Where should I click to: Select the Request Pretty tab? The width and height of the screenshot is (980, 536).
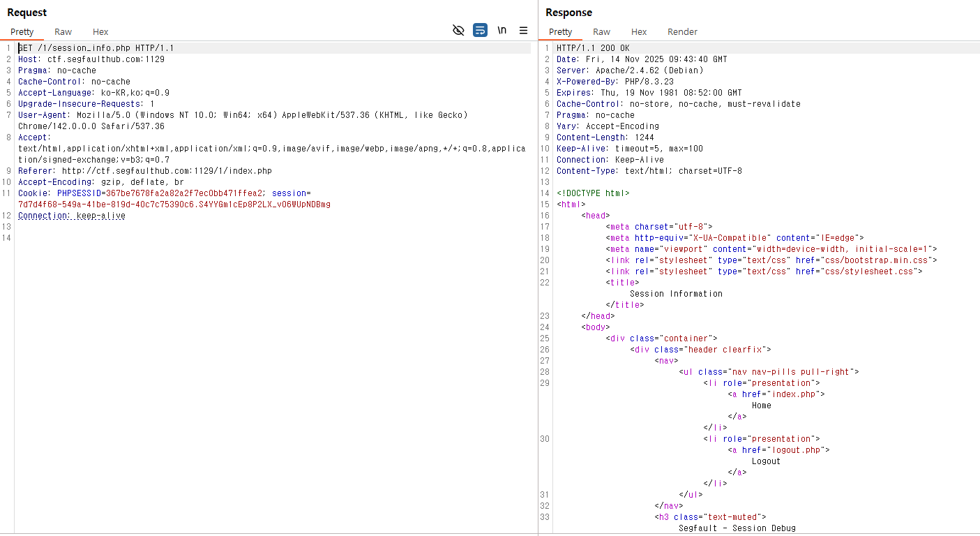[22, 31]
